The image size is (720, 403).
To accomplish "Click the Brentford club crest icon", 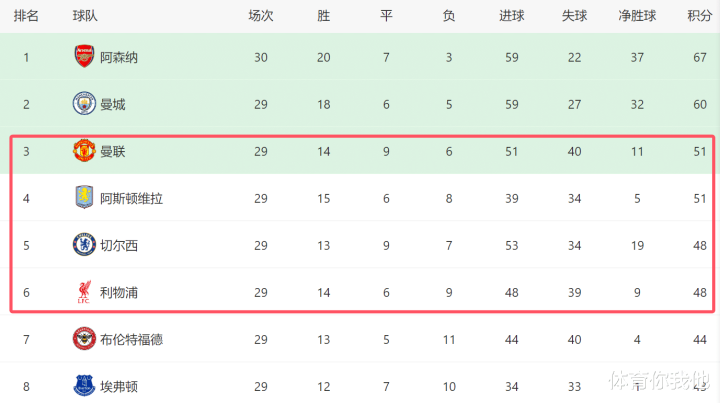I will tap(84, 339).
